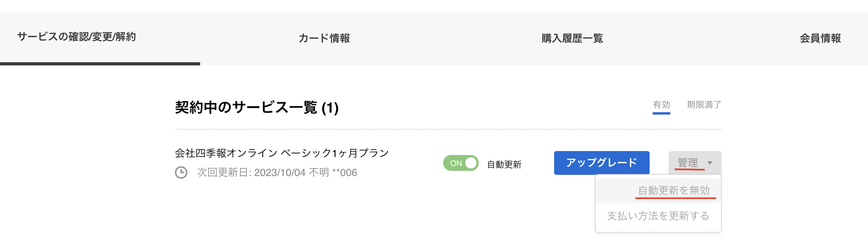This screenshot has width=868, height=245.
Task: Click the clock icon beside 次回更新日
Action: [182, 172]
